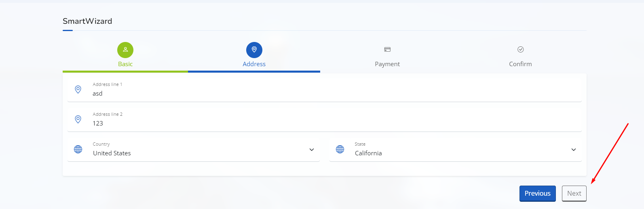Click the Previous button
Viewport: 644px width, 209px height.
tap(538, 194)
